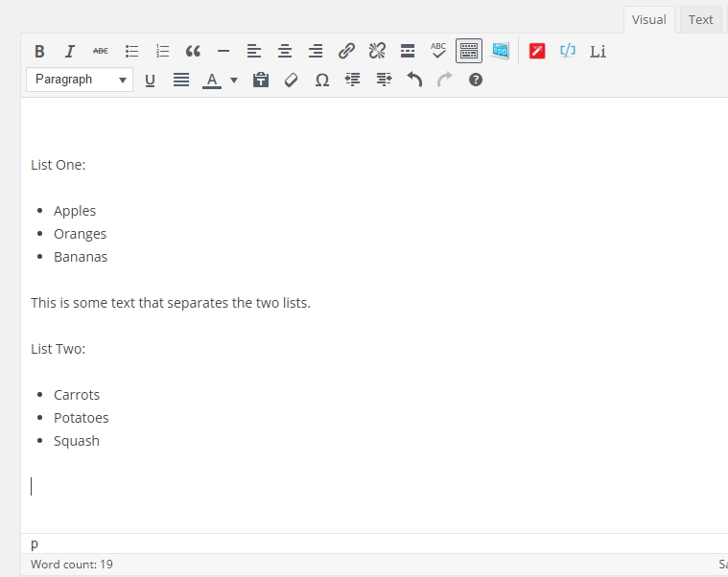Screen dimensions: 728x577
Task: Apply Blockquote formatting
Action: click(193, 51)
